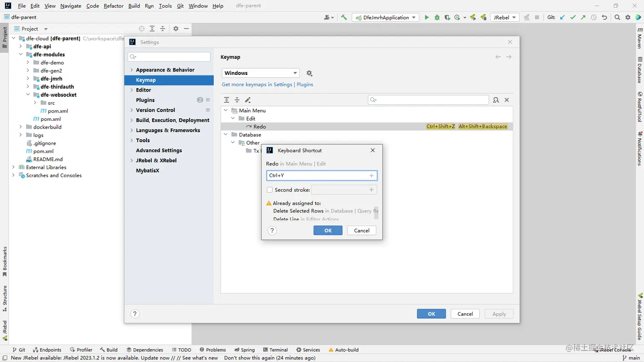Screen dimensions: 644x362
Task: Open the Plugins link under keymap
Action: coord(305,85)
